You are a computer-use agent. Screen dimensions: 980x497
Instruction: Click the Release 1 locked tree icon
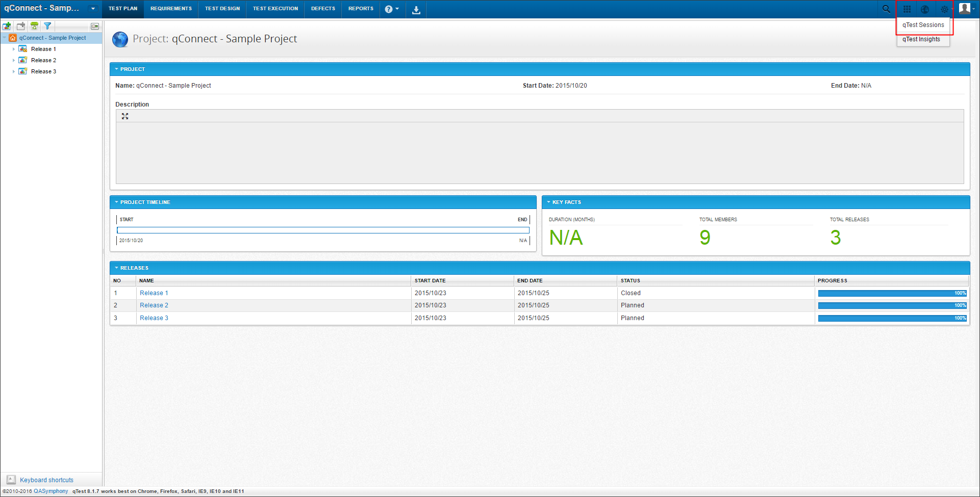[23, 49]
